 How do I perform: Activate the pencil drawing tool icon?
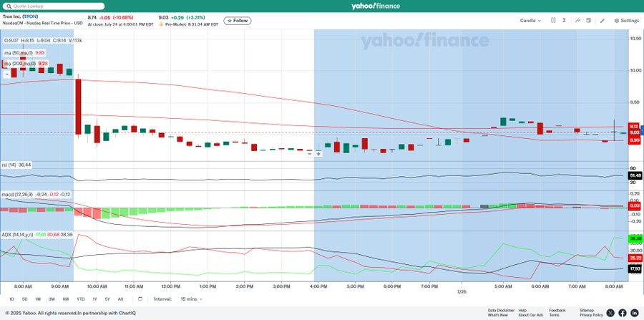602,21
